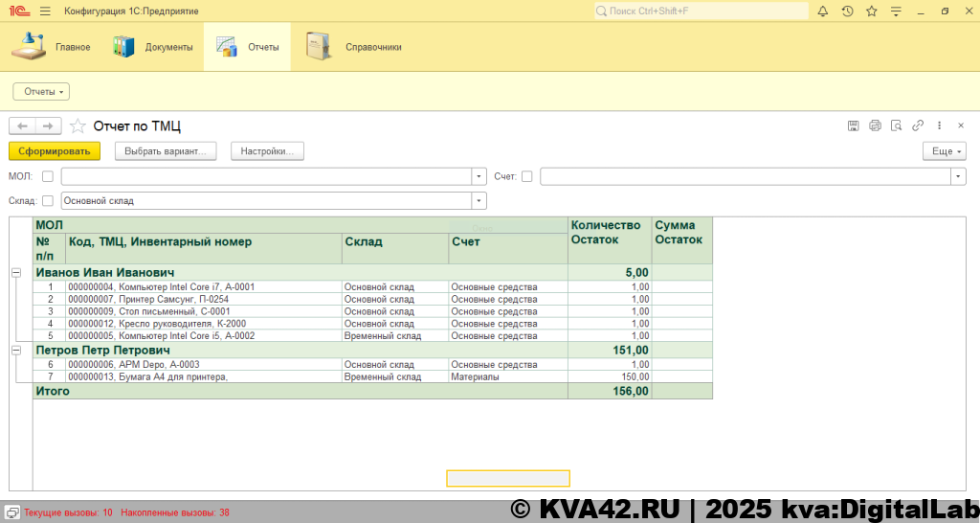Click the Настройки... button

pos(267,151)
